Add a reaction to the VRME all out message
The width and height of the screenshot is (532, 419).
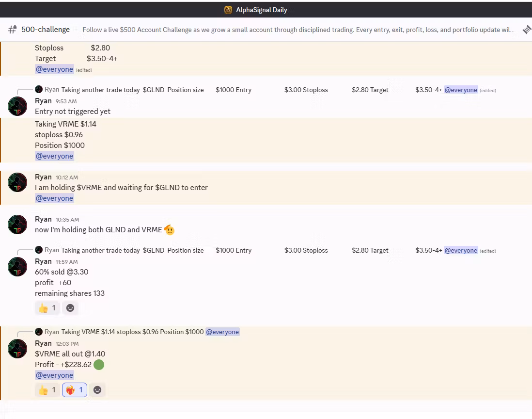(x=97, y=390)
